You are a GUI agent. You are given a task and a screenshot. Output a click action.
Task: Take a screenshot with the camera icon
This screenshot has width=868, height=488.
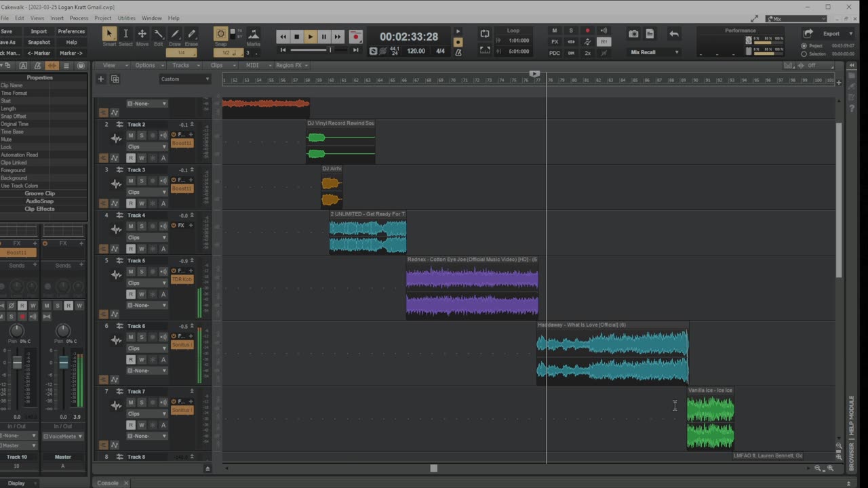tap(633, 34)
